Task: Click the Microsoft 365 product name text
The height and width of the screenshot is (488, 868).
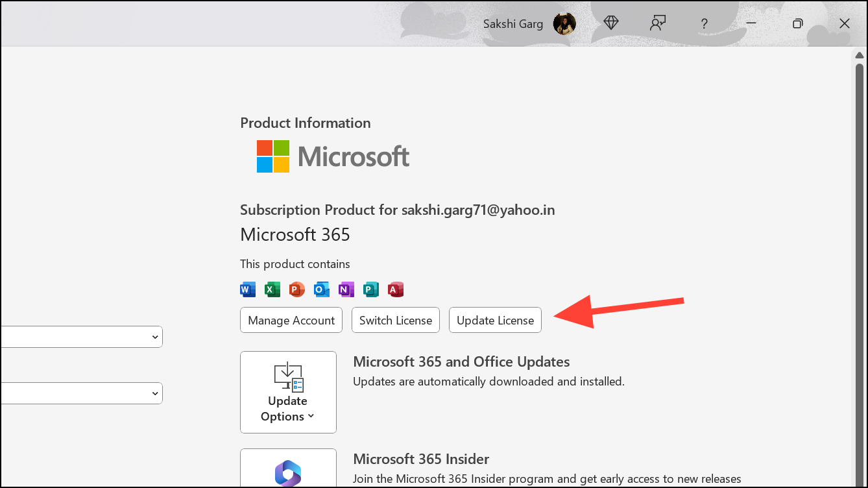Action: pyautogui.click(x=295, y=235)
